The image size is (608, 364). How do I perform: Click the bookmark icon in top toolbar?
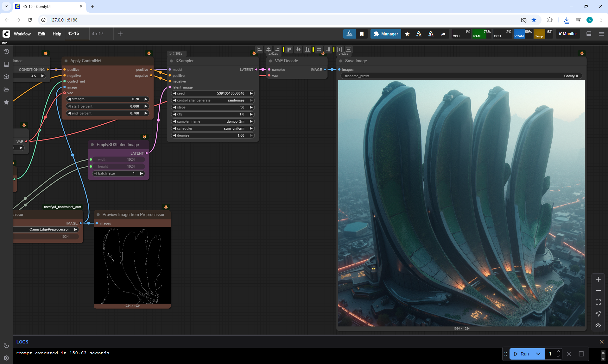[x=362, y=34]
